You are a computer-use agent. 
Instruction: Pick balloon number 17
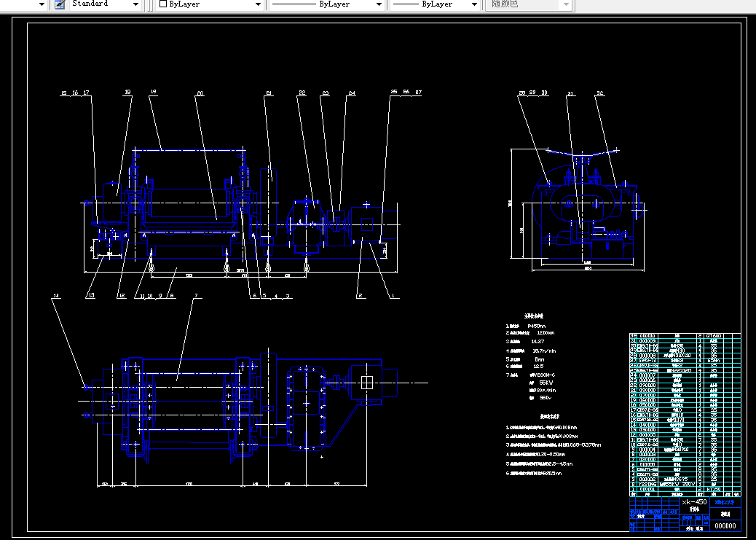tap(86, 93)
